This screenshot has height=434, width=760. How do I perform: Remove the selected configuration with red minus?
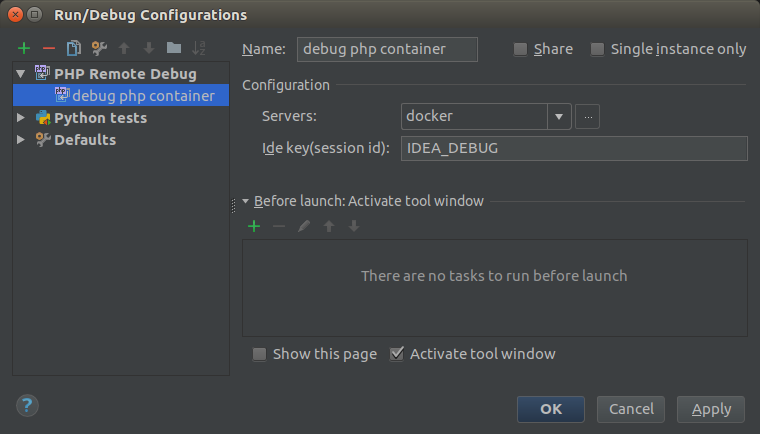pyautogui.click(x=49, y=48)
